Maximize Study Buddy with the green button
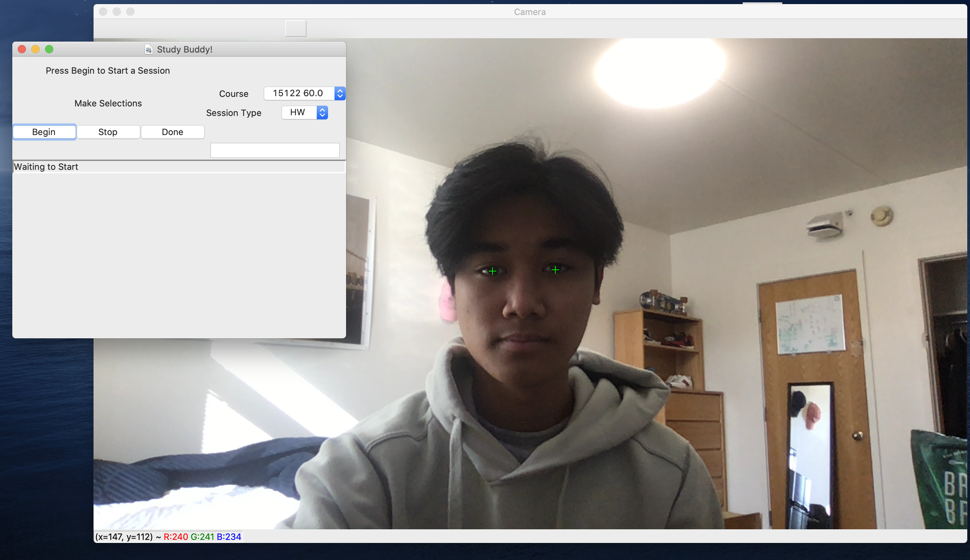 [x=49, y=49]
